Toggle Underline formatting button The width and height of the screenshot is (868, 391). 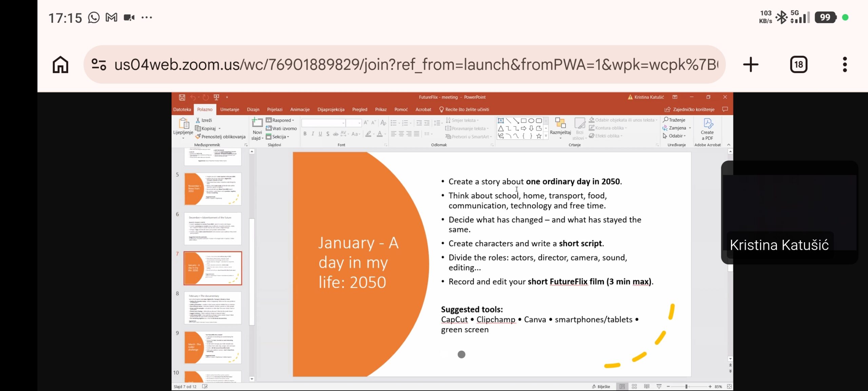pos(320,134)
